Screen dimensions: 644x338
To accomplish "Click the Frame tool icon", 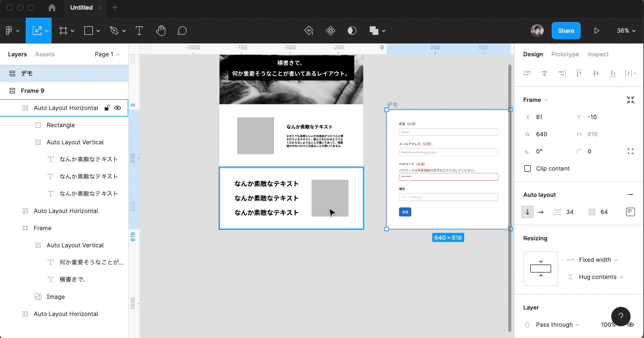I will [63, 31].
